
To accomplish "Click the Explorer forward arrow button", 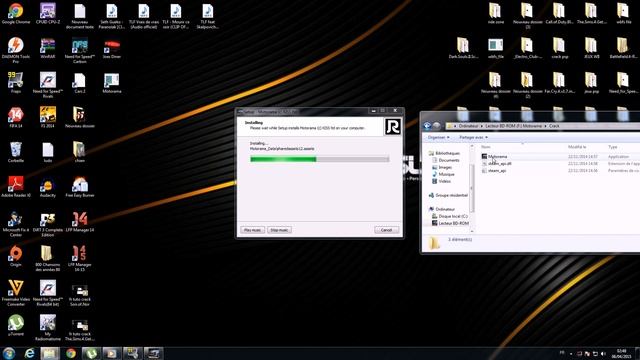I will pyautogui.click(x=436, y=126).
